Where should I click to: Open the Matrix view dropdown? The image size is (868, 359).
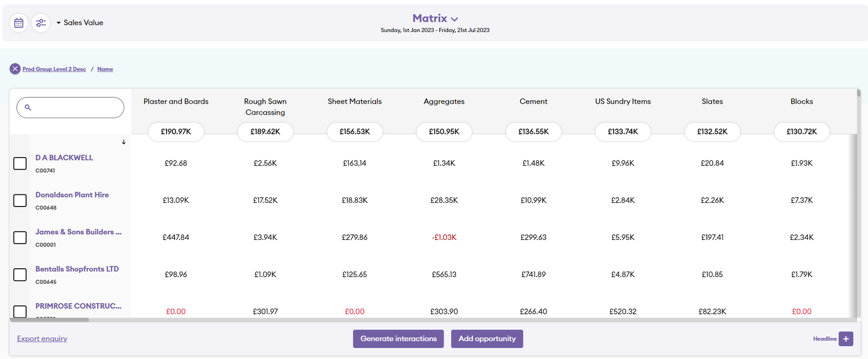435,19
